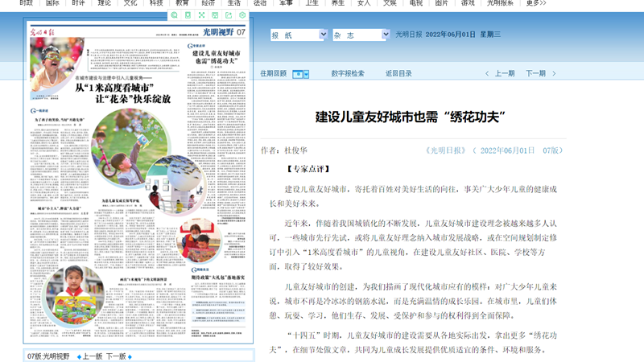Viewport: 644px width, 362px height.
Task: Click the 07版:光明视野 label below the page
Action: [x=48, y=356]
